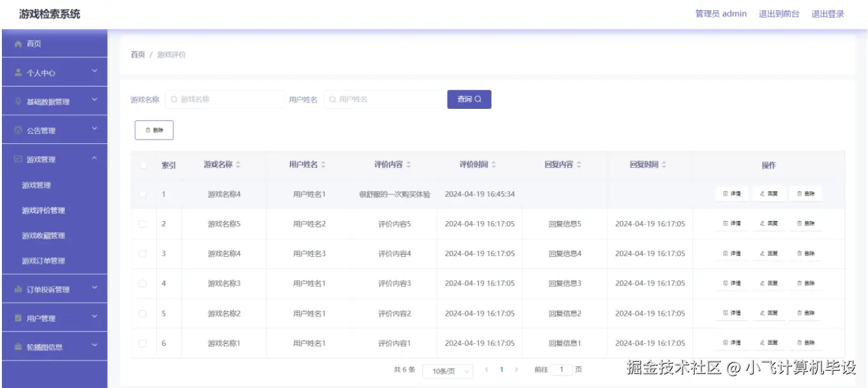The width and height of the screenshot is (868, 388).
Task: Click the sort arrows on 游戏名称 column
Action: (x=238, y=165)
